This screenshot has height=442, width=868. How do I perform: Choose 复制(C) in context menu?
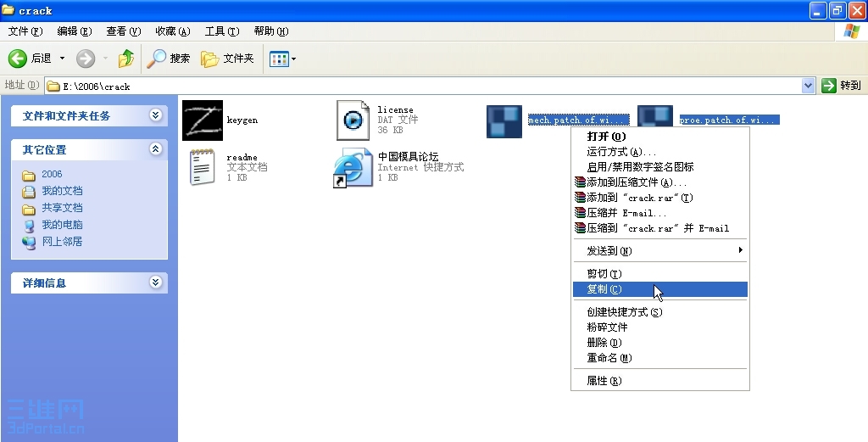[x=659, y=289]
